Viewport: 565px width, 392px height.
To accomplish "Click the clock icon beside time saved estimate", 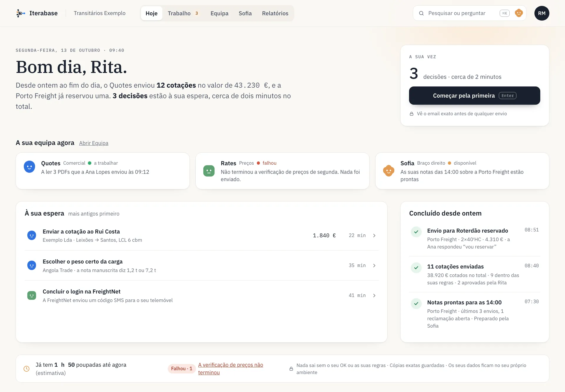I will (x=26, y=368).
